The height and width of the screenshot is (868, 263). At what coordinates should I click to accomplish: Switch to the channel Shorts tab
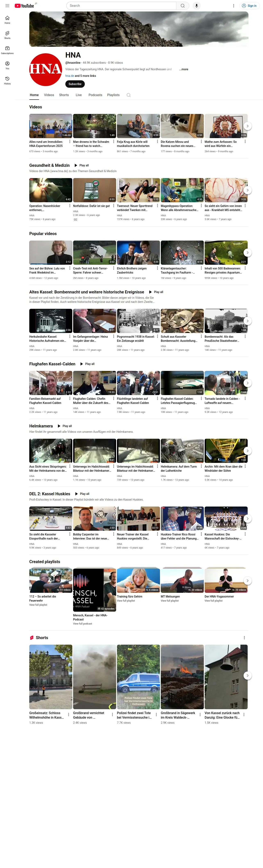pyautogui.click(x=64, y=95)
